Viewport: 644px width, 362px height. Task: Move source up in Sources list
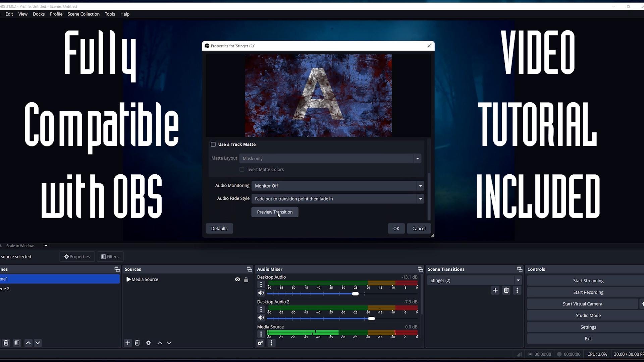click(x=160, y=343)
